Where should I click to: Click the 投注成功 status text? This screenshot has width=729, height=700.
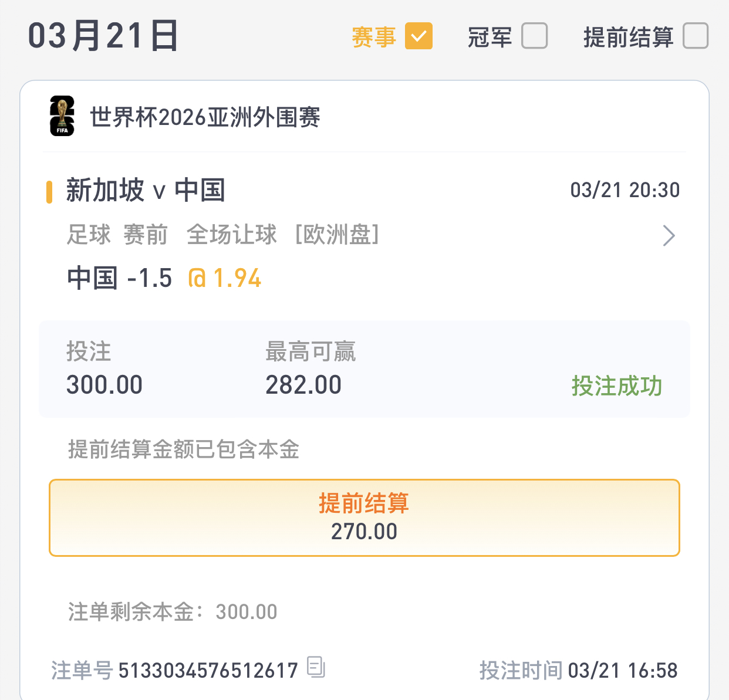coord(616,386)
